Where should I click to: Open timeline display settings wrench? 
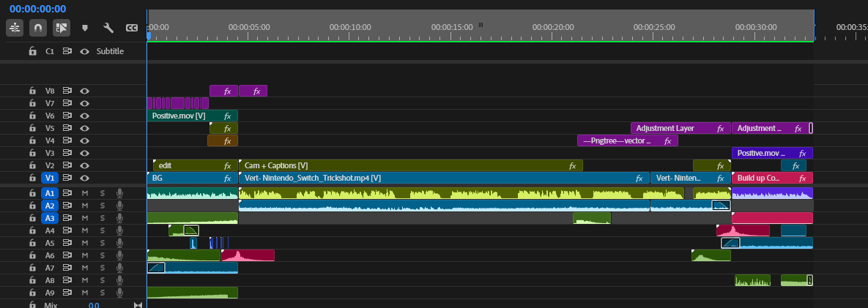coord(108,28)
